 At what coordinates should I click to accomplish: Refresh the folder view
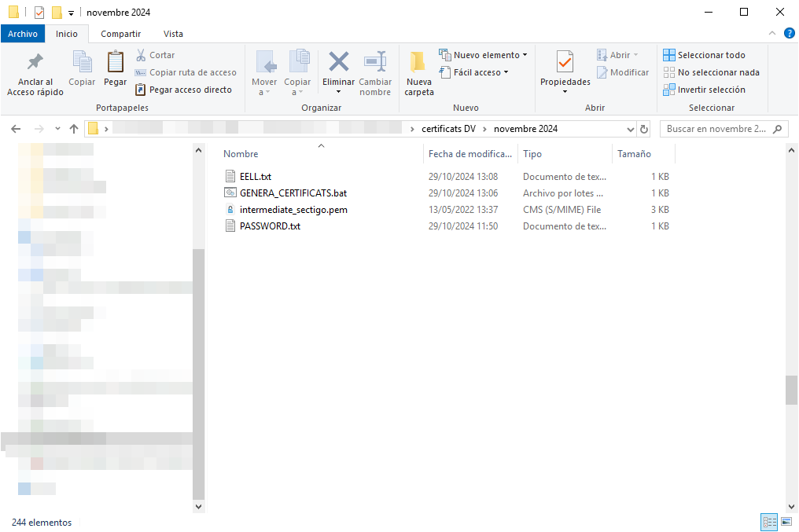click(644, 130)
